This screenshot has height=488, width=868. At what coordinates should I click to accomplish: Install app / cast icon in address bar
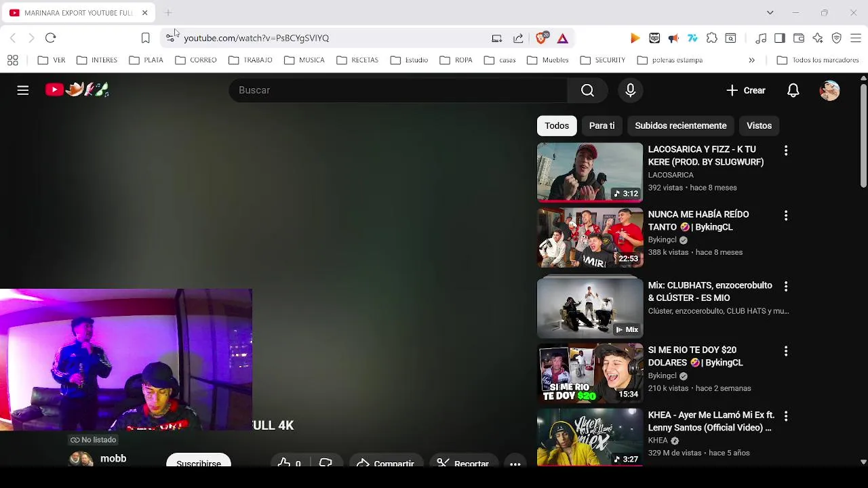496,38
